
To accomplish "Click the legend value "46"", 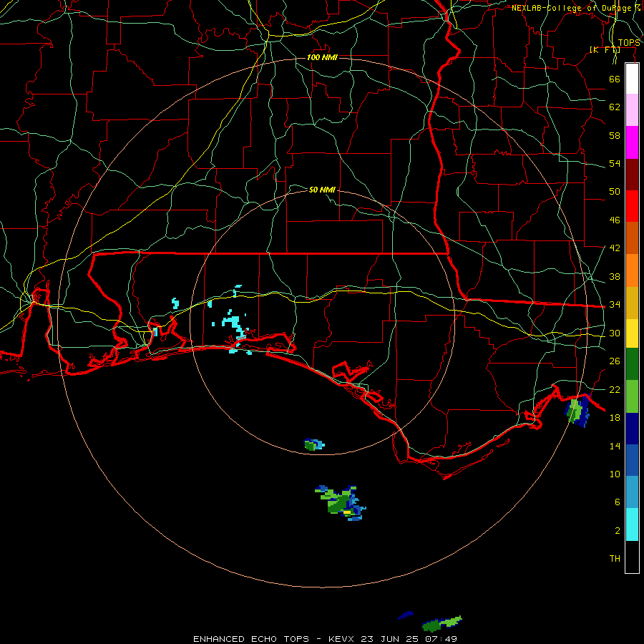I will point(615,220).
